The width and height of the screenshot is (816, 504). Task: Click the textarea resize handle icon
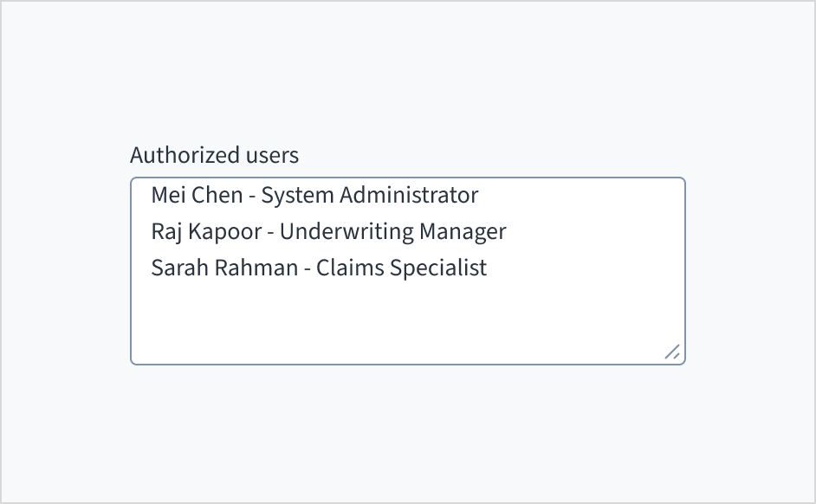pyautogui.click(x=672, y=352)
